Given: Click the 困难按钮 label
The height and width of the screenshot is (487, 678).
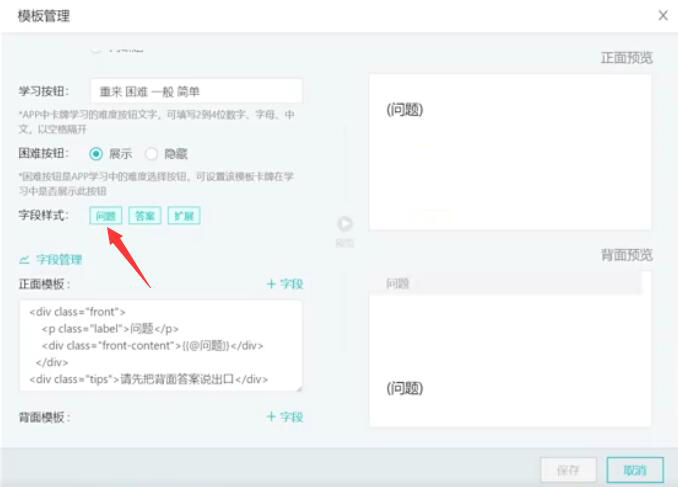Looking at the screenshot, I should tap(43, 153).
